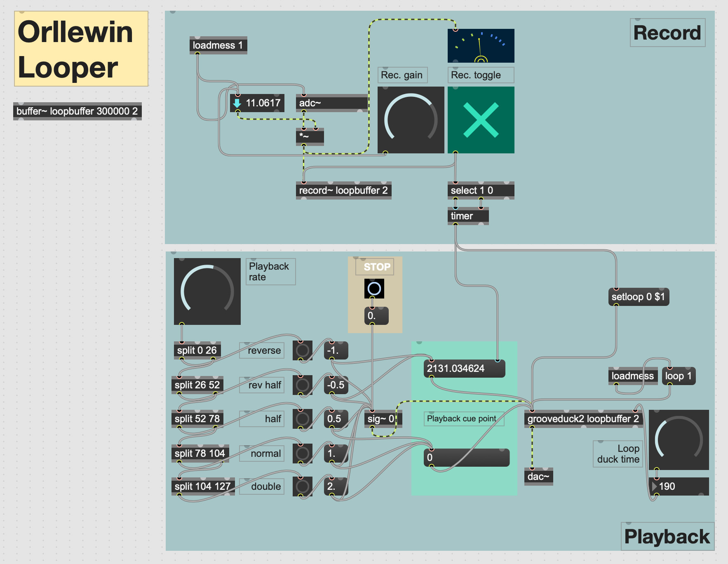Click the reverse bang button
This screenshot has height=564, width=728.
click(x=303, y=350)
